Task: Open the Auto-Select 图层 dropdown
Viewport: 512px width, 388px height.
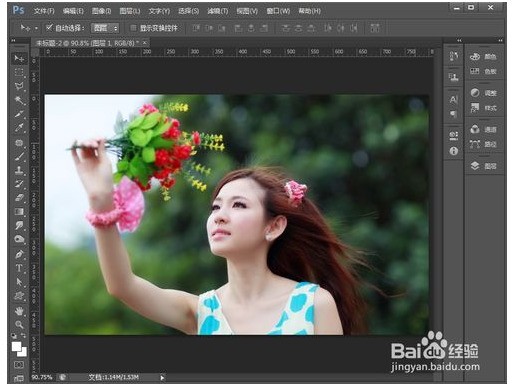Action: tap(105, 28)
